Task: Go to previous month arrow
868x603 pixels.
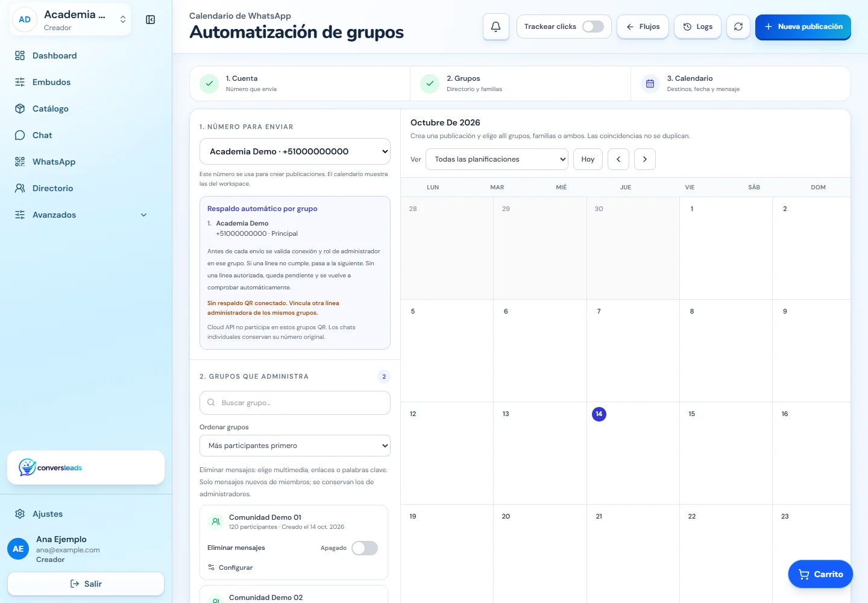Action: click(618, 159)
